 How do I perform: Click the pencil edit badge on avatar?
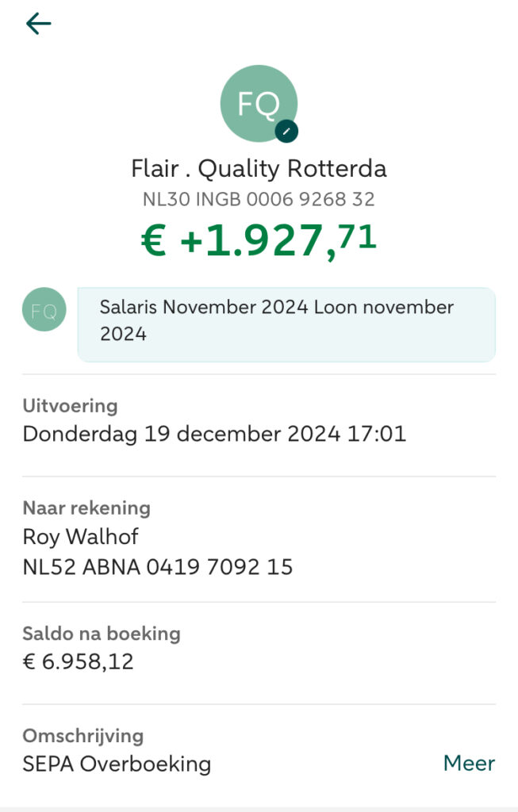(286, 132)
